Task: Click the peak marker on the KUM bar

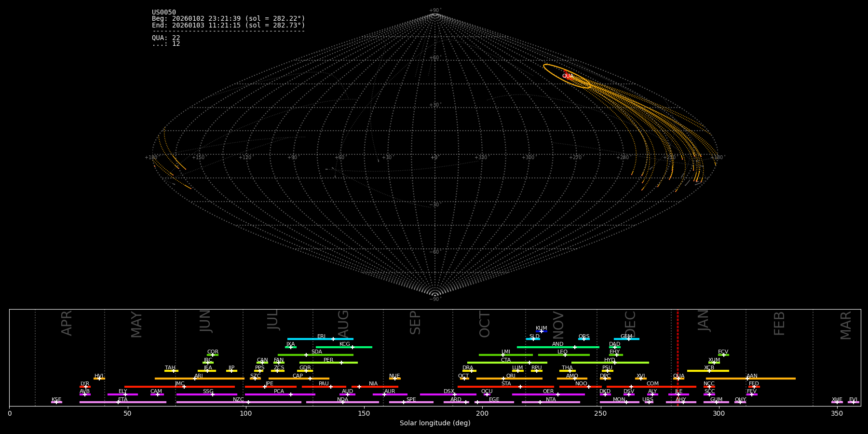Action: (542, 331)
